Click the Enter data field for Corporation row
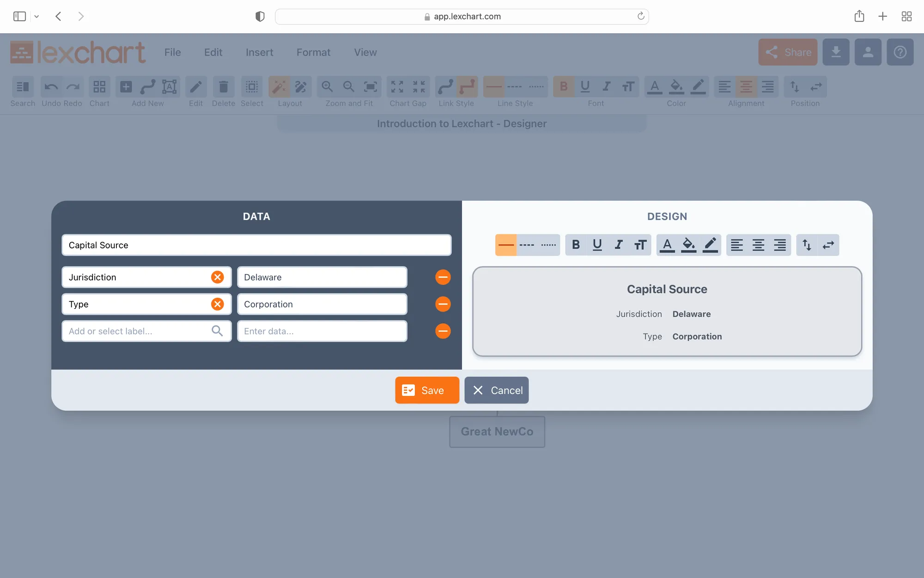924x578 pixels. [x=322, y=304]
